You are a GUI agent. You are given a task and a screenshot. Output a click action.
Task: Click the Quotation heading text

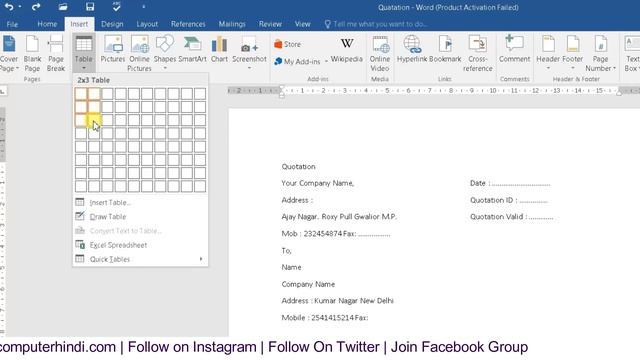(298, 167)
